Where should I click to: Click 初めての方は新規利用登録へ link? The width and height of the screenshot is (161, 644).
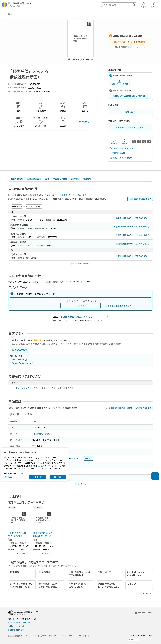[x=118, y=306]
